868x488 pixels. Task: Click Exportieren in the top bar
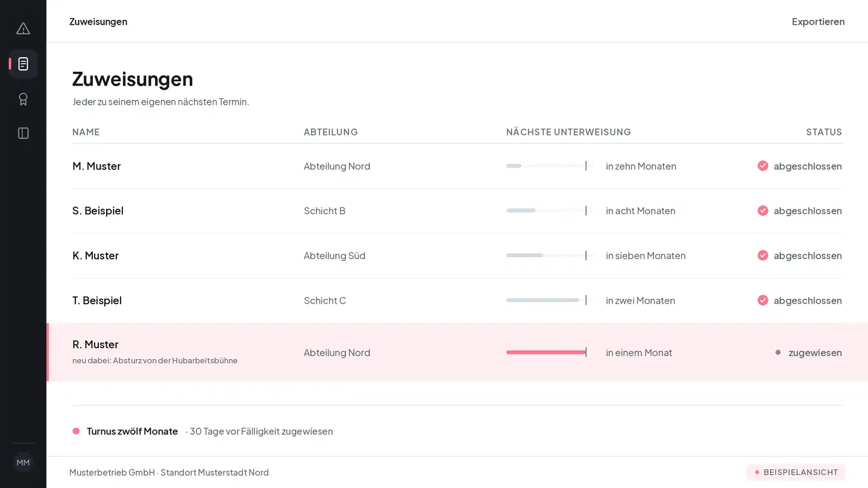[818, 21]
